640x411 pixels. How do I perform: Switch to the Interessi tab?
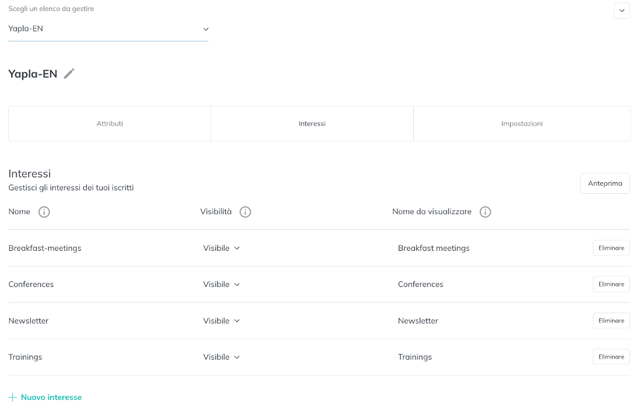click(312, 124)
